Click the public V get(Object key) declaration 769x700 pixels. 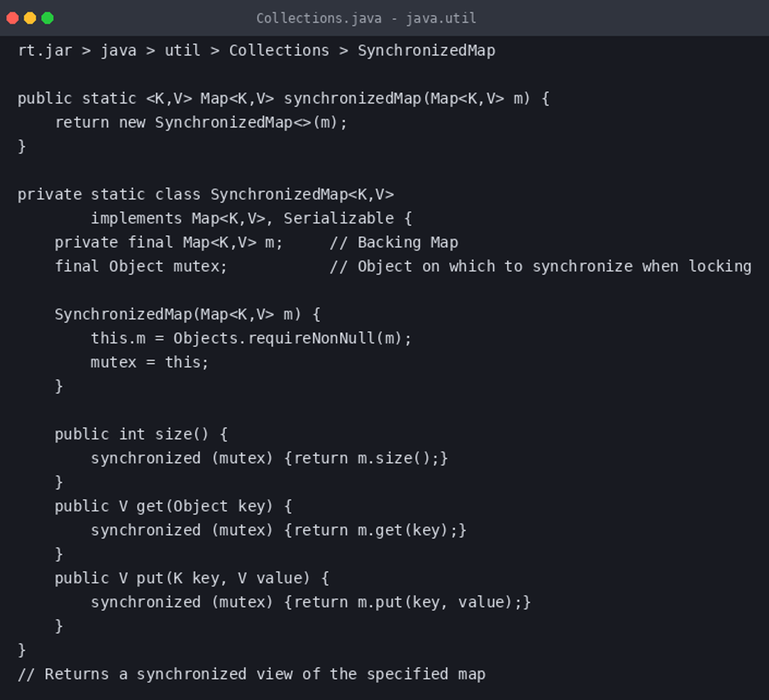[x=173, y=506]
